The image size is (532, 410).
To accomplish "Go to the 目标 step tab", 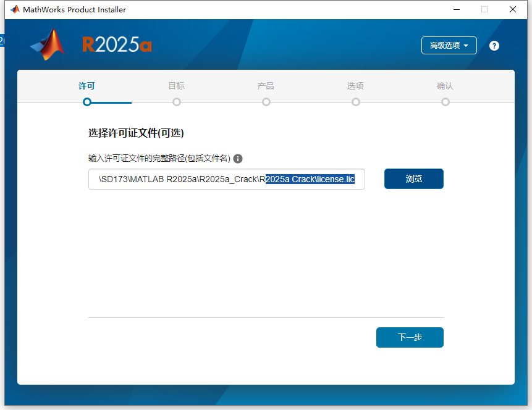I will pyautogui.click(x=177, y=86).
